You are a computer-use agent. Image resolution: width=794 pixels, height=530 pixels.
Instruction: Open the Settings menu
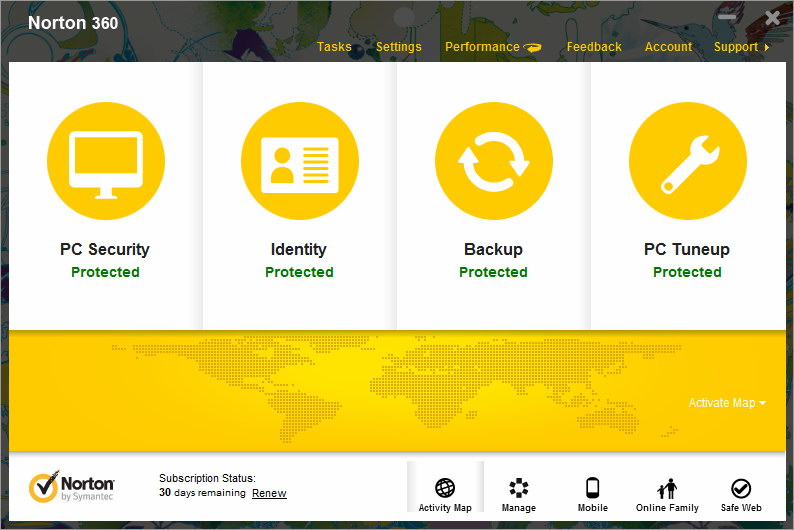tap(399, 47)
